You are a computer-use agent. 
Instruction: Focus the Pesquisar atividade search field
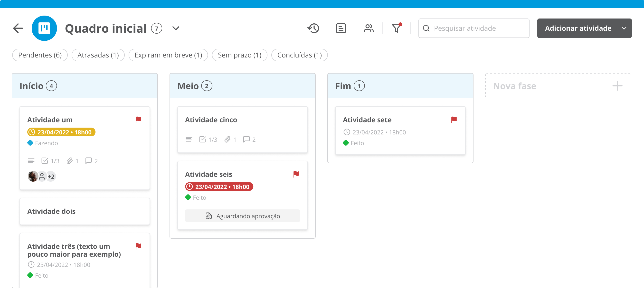point(474,28)
